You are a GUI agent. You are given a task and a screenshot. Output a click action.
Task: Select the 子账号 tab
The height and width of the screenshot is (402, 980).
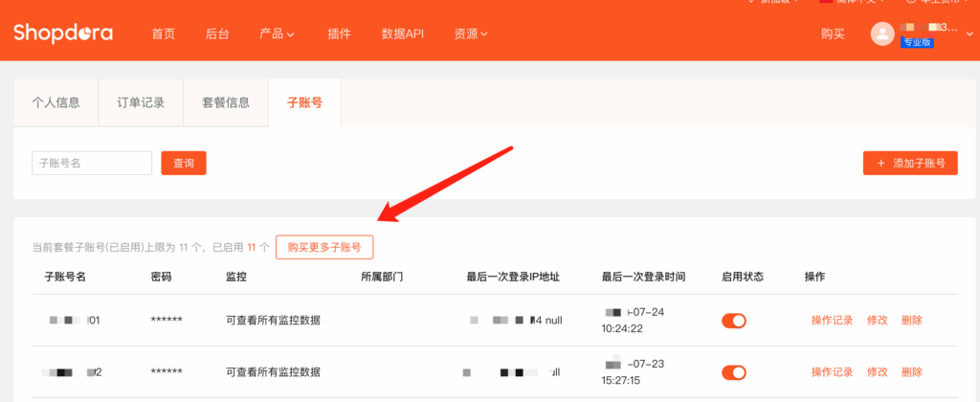click(305, 102)
